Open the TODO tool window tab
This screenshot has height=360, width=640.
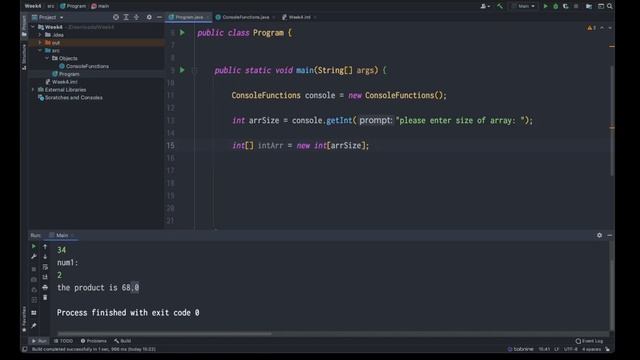click(64, 341)
